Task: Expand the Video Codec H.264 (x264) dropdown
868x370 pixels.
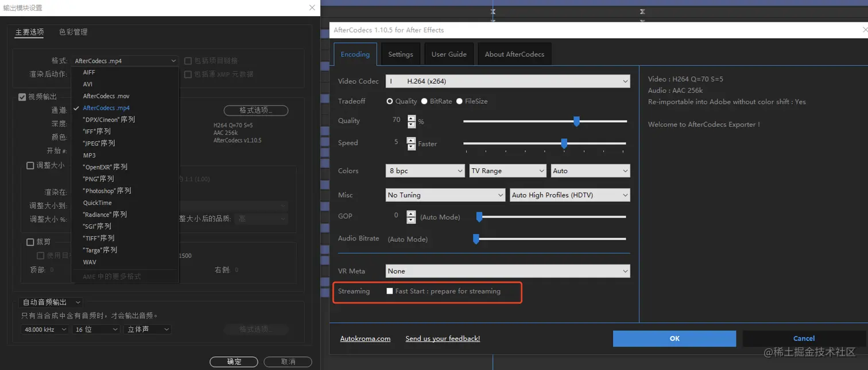Action: [x=507, y=81]
